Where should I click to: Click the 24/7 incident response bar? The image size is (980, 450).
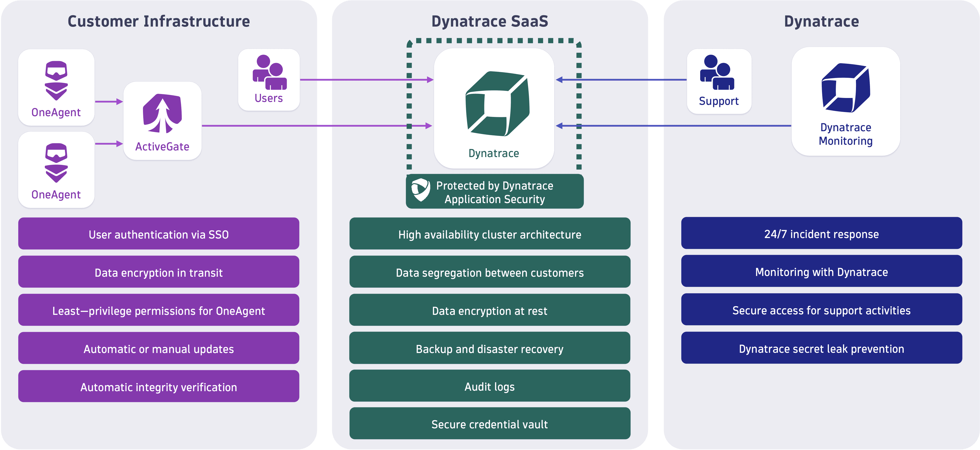(x=822, y=234)
